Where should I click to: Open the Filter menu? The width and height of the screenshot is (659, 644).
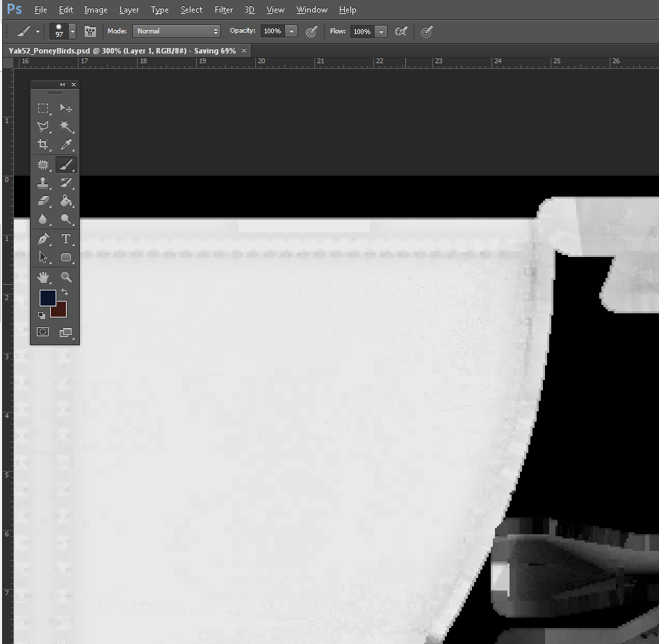(224, 10)
